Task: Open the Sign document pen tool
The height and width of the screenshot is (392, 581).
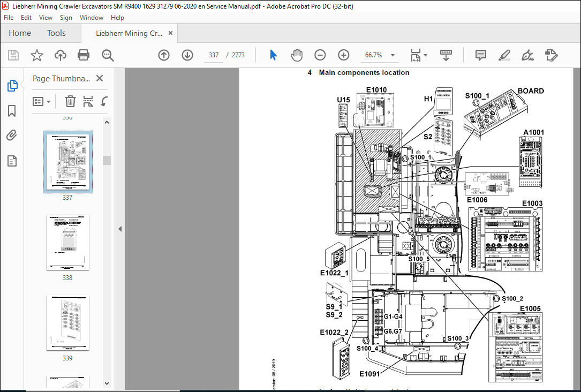Action: point(527,55)
